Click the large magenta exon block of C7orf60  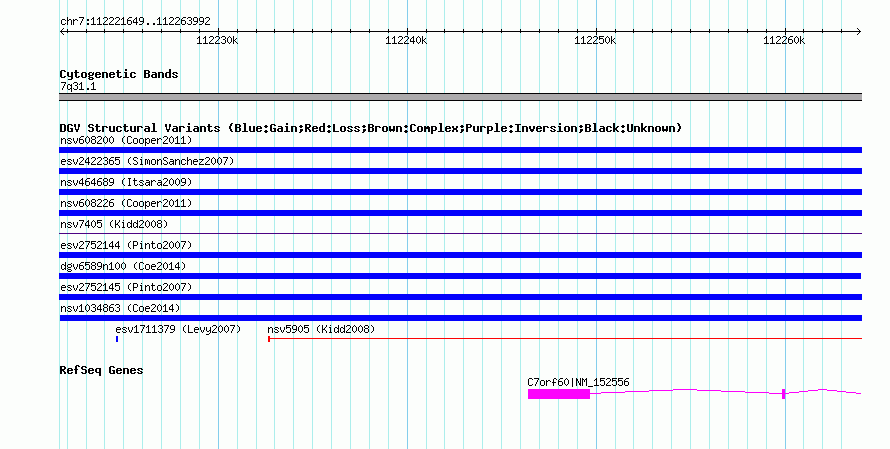(x=559, y=394)
